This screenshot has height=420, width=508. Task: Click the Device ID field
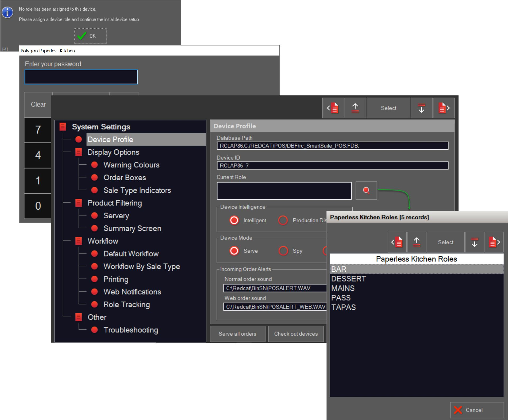point(333,165)
